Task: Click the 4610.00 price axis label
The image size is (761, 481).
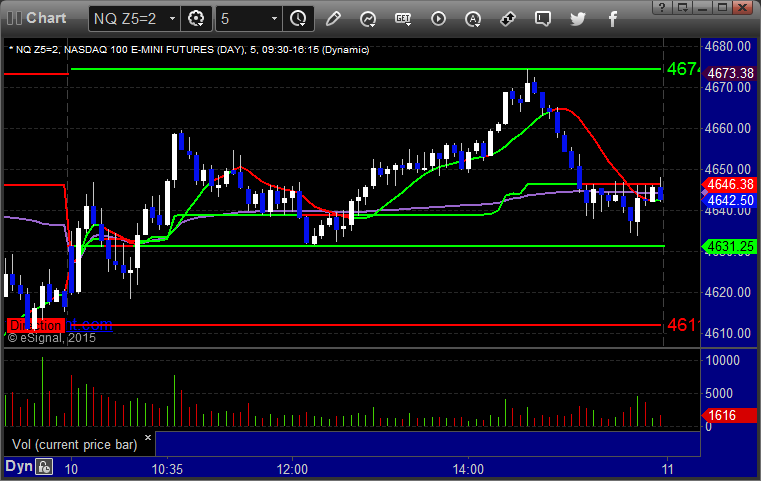Action: pos(728,333)
